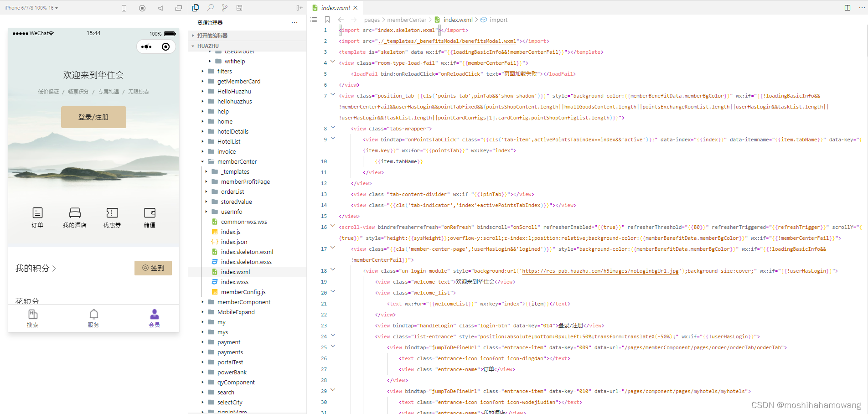868x414 pixels.
Task: Click the bookmark icon in breadcrumb bar
Action: pos(327,20)
